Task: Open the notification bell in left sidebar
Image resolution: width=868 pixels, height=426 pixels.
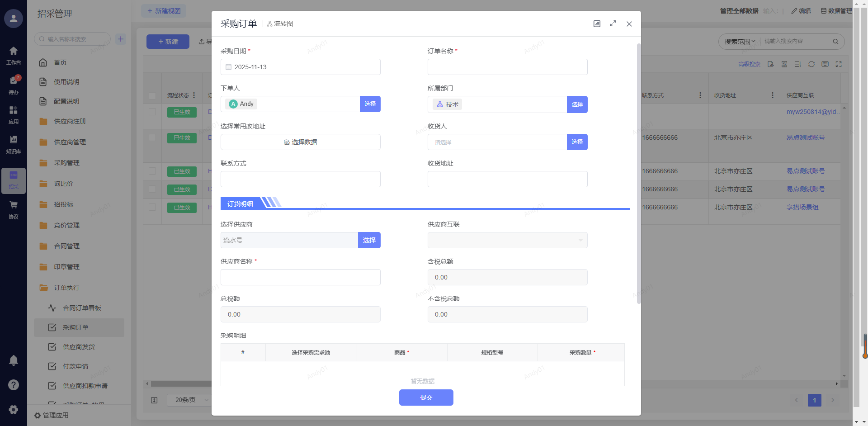Action: pyautogui.click(x=14, y=360)
